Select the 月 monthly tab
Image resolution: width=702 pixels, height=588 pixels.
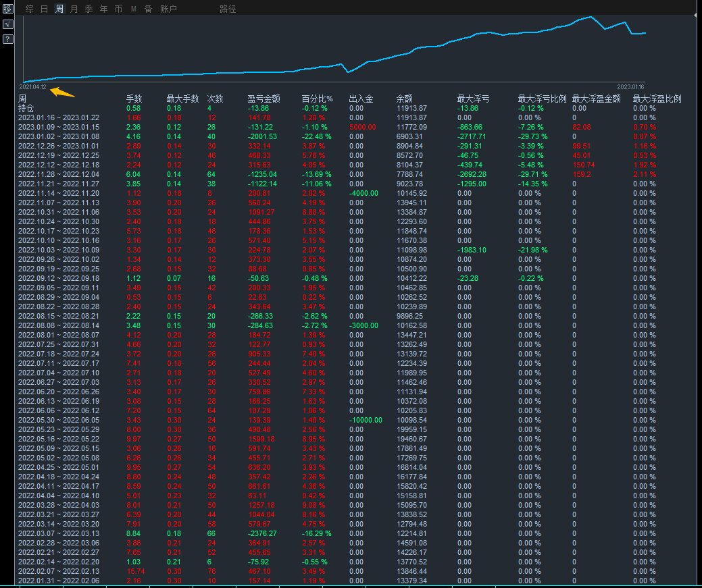(x=74, y=9)
